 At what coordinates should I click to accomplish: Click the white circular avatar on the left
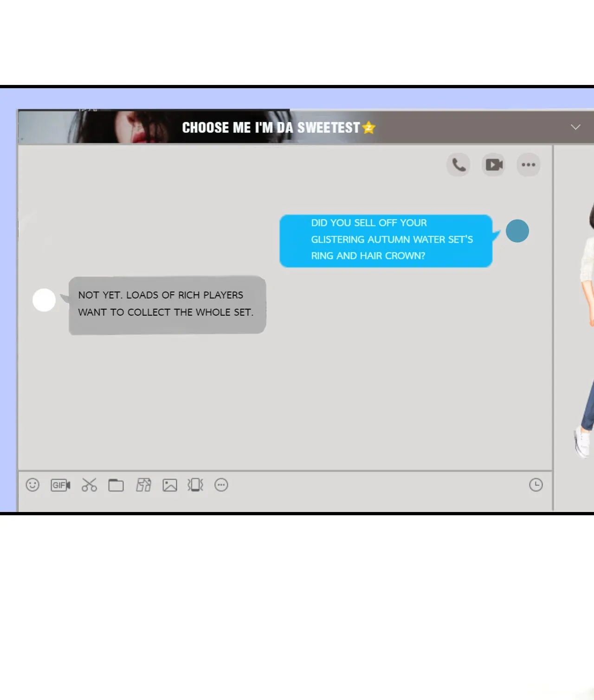coord(44,300)
